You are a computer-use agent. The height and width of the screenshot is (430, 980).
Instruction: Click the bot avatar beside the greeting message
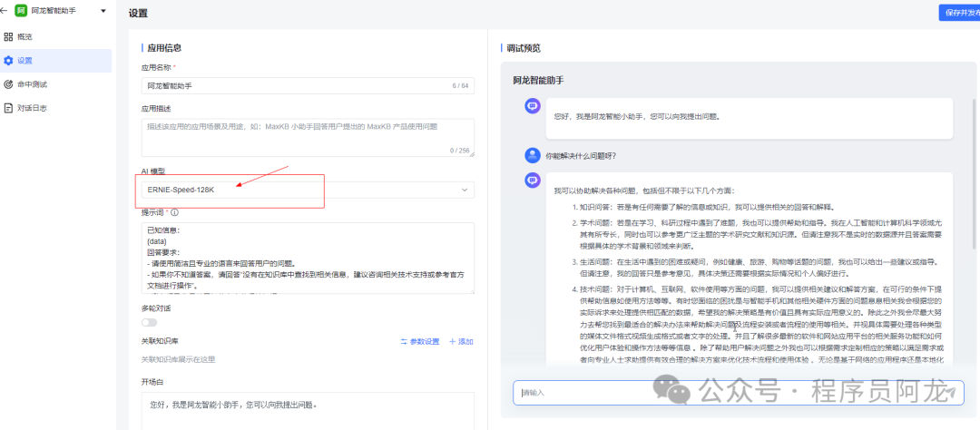pos(533,107)
